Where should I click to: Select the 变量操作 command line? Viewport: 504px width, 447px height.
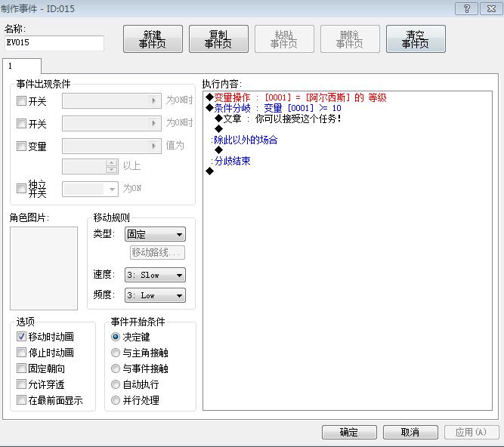pyautogui.click(x=296, y=97)
